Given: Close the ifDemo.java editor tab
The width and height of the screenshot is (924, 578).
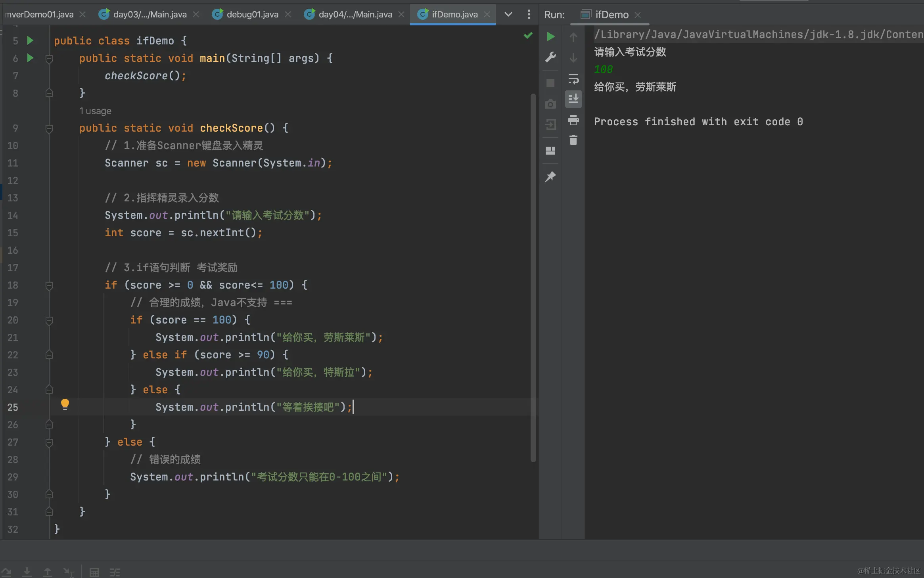Looking at the screenshot, I should click(487, 15).
